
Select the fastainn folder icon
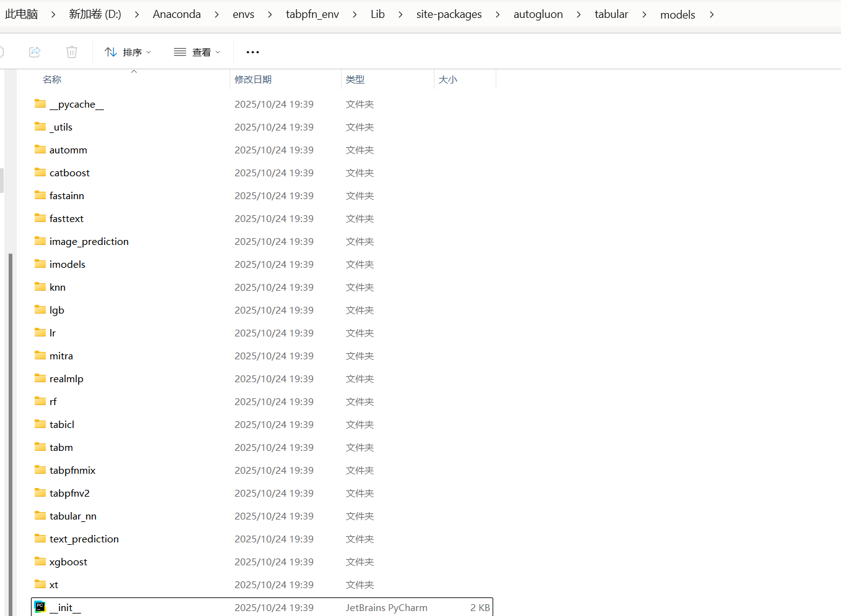pyautogui.click(x=40, y=195)
